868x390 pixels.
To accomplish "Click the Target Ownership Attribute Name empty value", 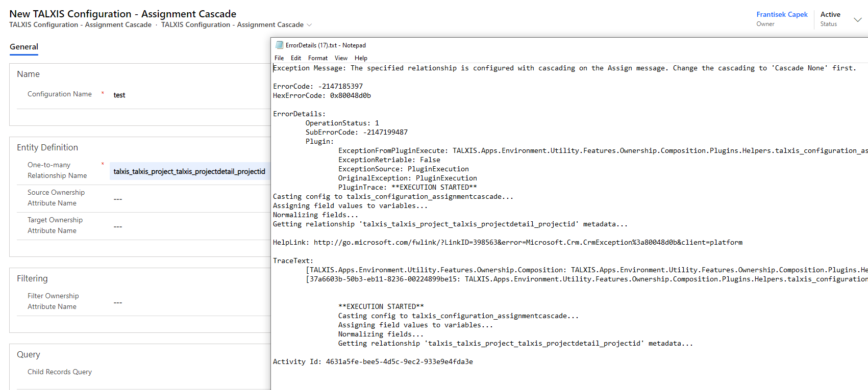I will click(x=118, y=226).
